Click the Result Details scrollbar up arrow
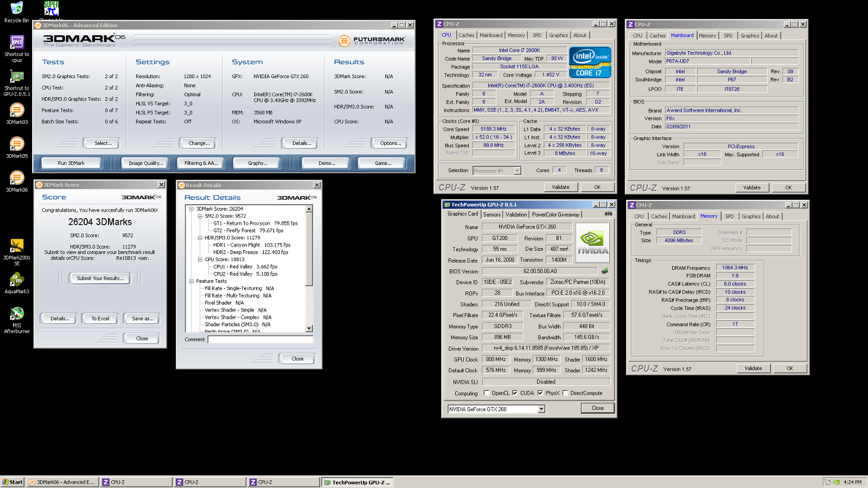 [x=309, y=209]
